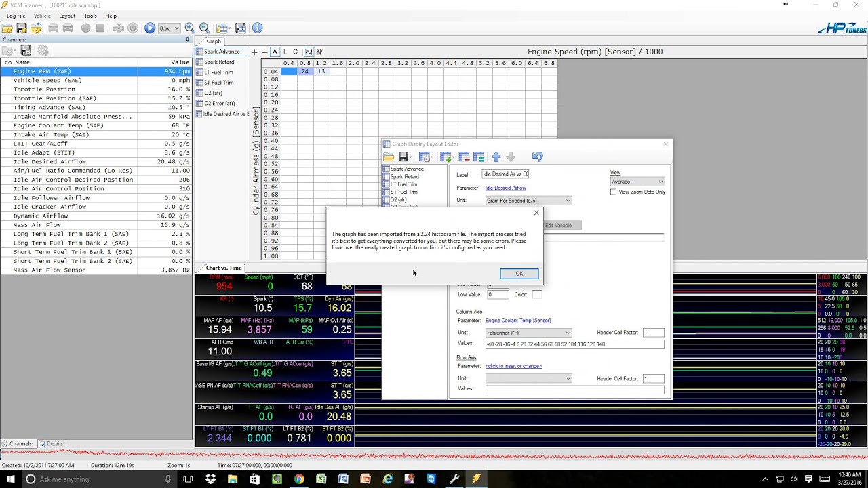Move graph up with blue up arrow
This screenshot has width=868, height=488.
(x=496, y=157)
